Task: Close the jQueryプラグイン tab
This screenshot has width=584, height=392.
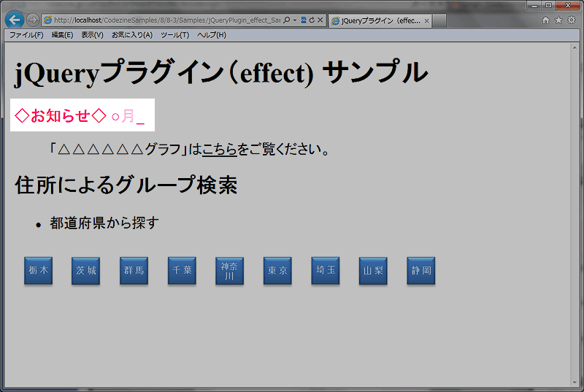Action: point(426,21)
